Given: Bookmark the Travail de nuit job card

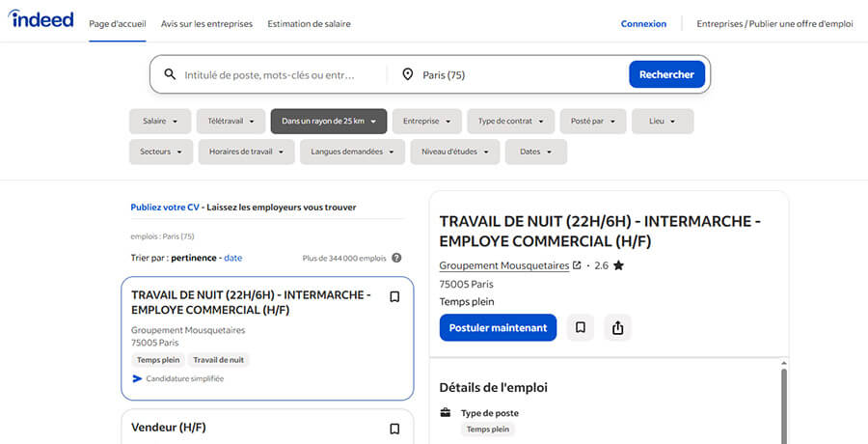Looking at the screenshot, I should (394, 297).
